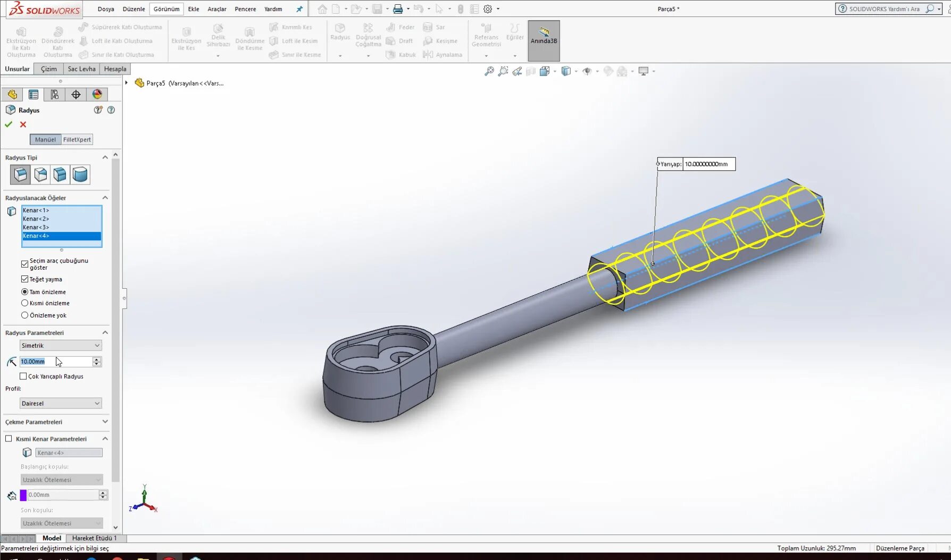The image size is (951, 560).
Task: Select the variable size fillet type icon
Action: [x=40, y=174]
